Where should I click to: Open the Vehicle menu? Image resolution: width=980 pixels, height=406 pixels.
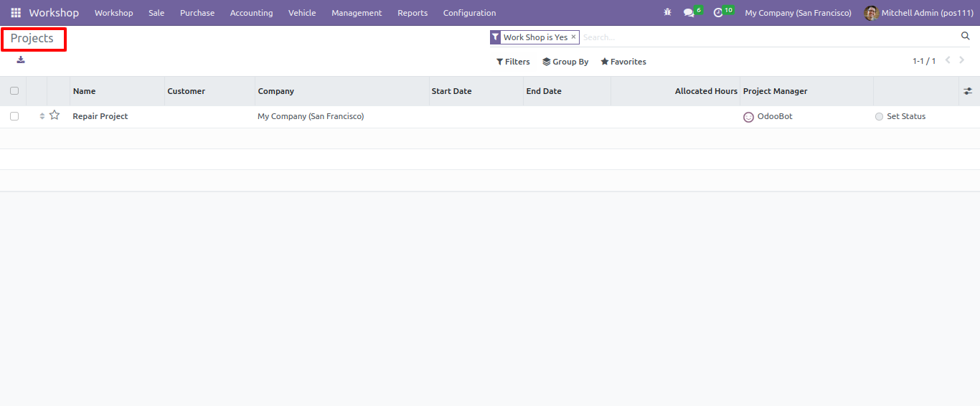click(x=302, y=13)
